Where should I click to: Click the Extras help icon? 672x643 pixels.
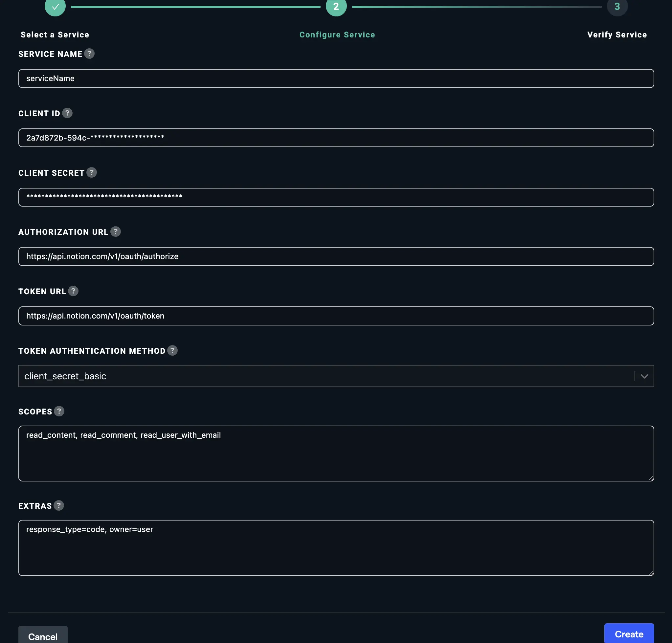pos(59,505)
